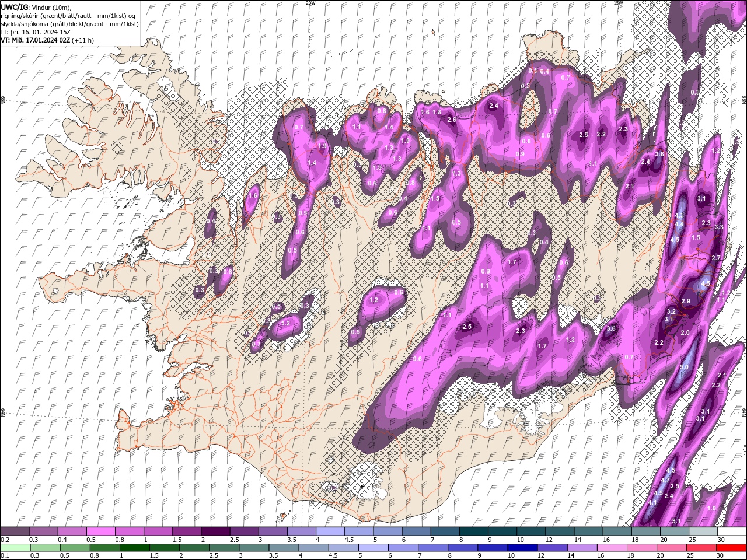Select upper legend swatch starting at 0.8

pos(129,531)
